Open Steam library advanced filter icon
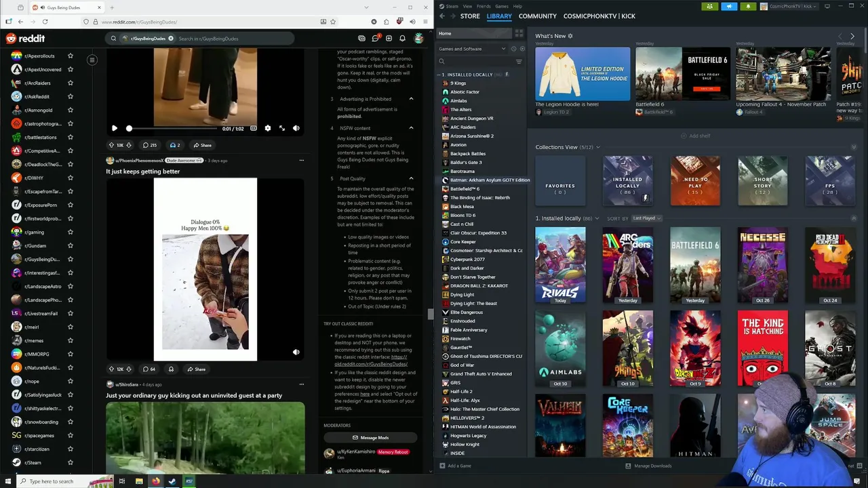Image resolution: width=868 pixels, height=488 pixels. coord(519,62)
